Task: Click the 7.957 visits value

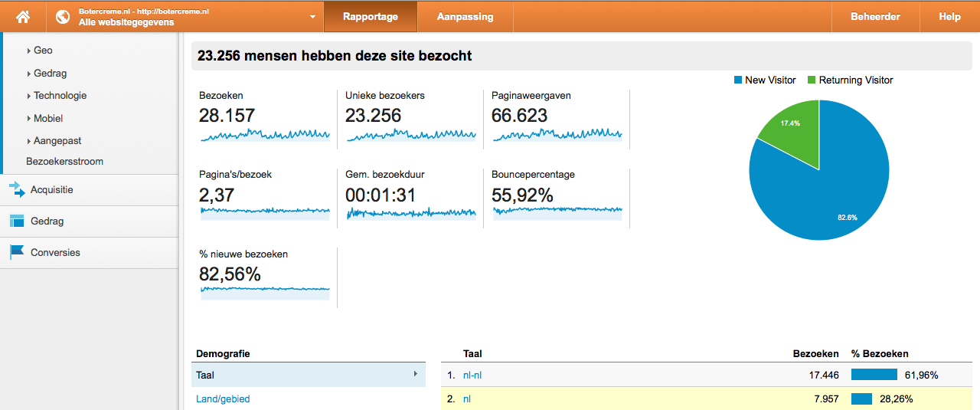Action: pos(826,399)
